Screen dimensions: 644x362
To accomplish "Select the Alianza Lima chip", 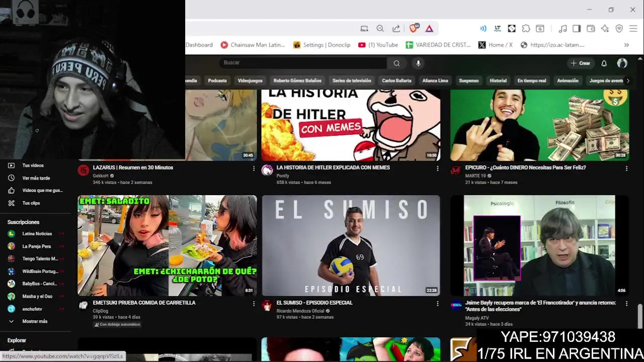I will (x=435, y=80).
